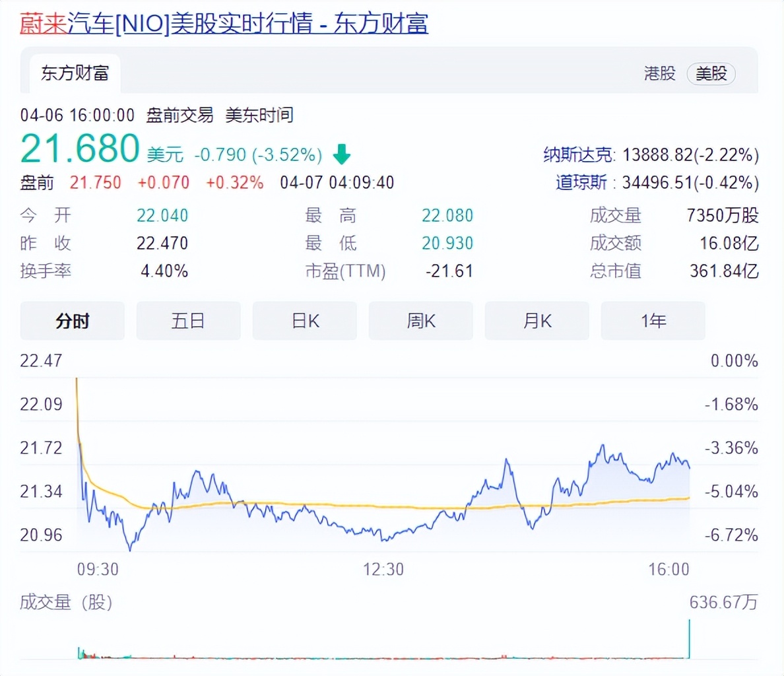Click the 成交额 value 16.08亿
784x676 pixels.
click(729, 244)
